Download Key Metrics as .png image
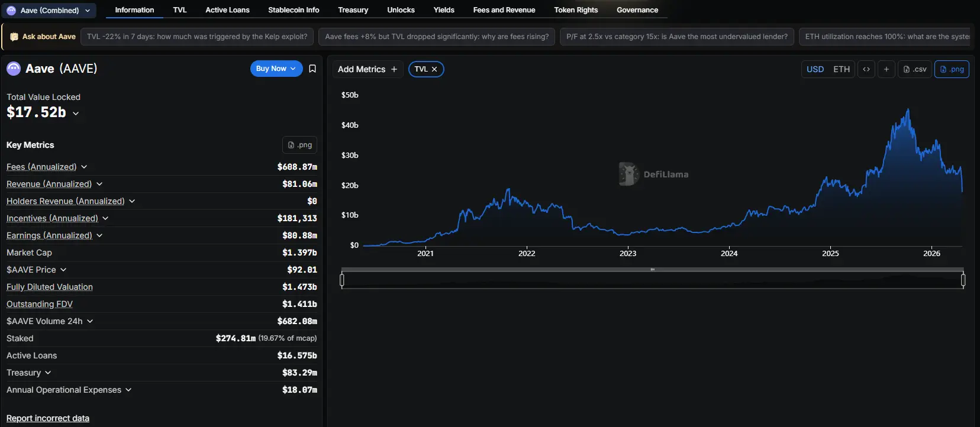The height and width of the screenshot is (427, 980). point(299,145)
